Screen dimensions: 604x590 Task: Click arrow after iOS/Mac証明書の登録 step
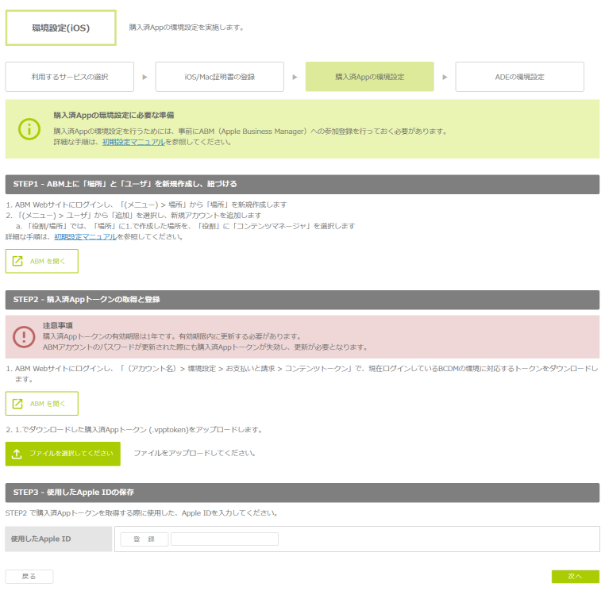[x=294, y=76]
